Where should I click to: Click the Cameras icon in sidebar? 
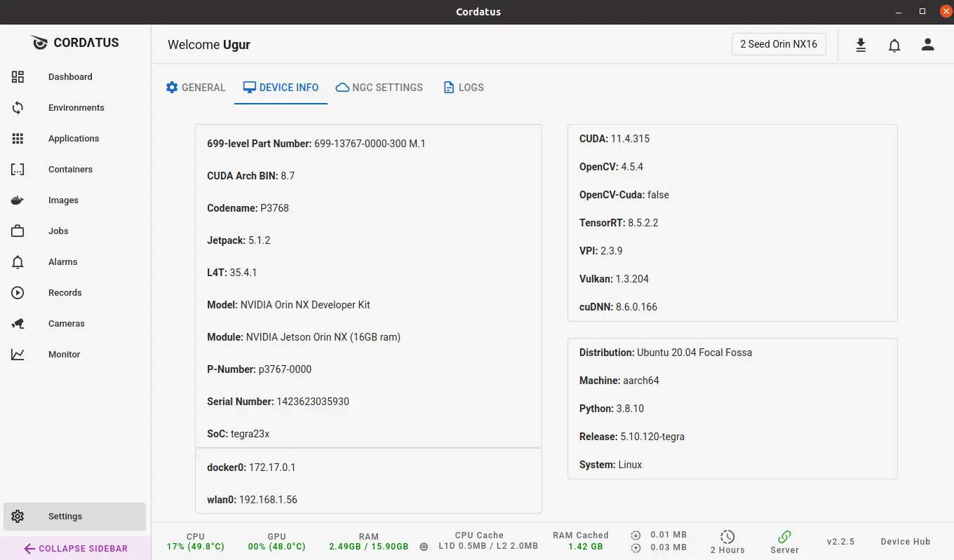click(18, 324)
